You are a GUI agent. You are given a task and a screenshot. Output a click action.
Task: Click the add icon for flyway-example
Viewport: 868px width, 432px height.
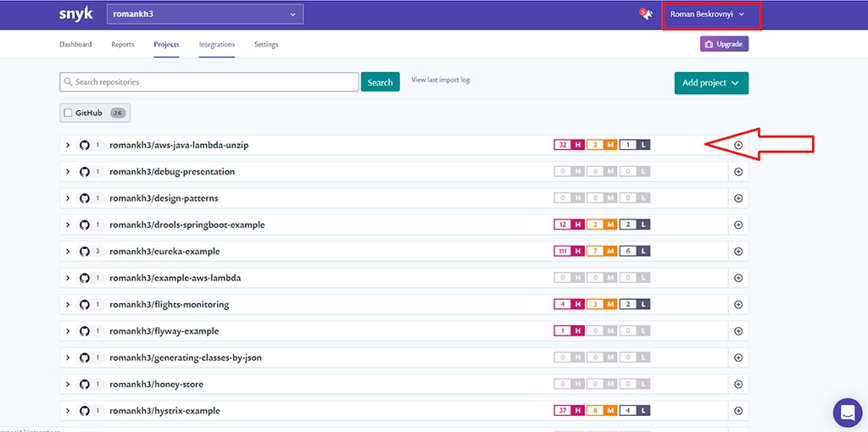pyautogui.click(x=738, y=330)
